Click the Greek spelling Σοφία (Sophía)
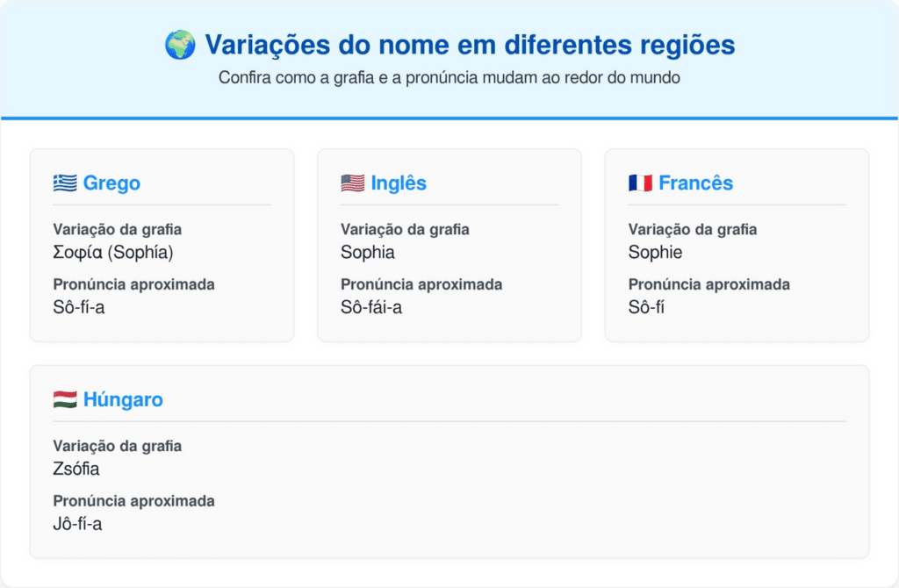Screen dimensions: 899x588 (x=114, y=253)
